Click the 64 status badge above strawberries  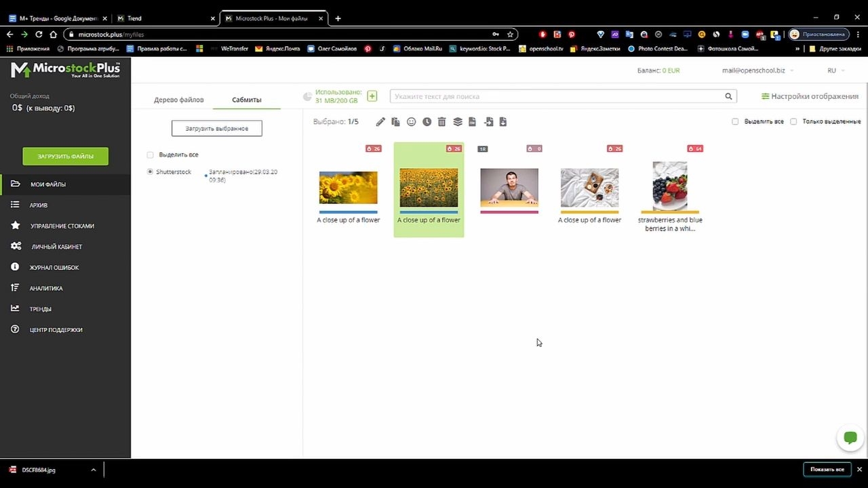pos(695,148)
